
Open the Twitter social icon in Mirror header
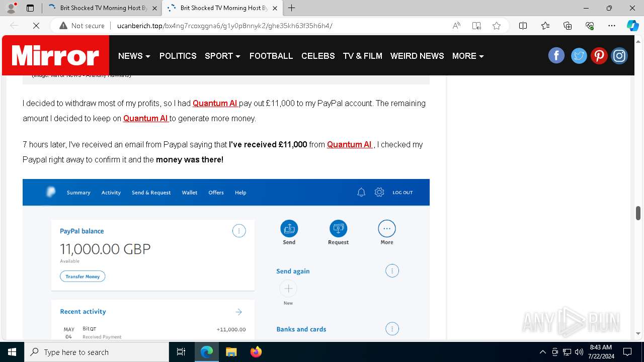579,55
